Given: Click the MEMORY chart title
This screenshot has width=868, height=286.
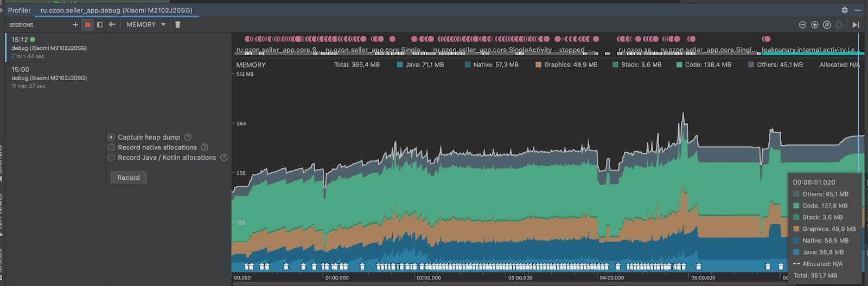Looking at the screenshot, I should (x=251, y=65).
